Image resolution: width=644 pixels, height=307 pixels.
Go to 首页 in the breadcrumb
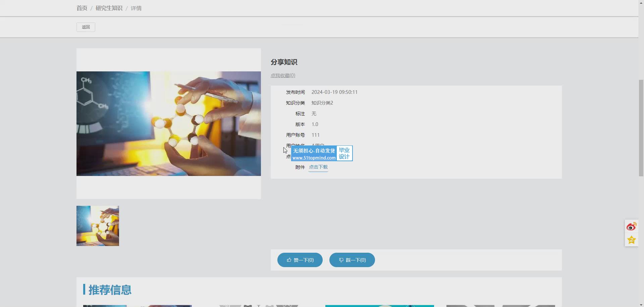[82, 8]
